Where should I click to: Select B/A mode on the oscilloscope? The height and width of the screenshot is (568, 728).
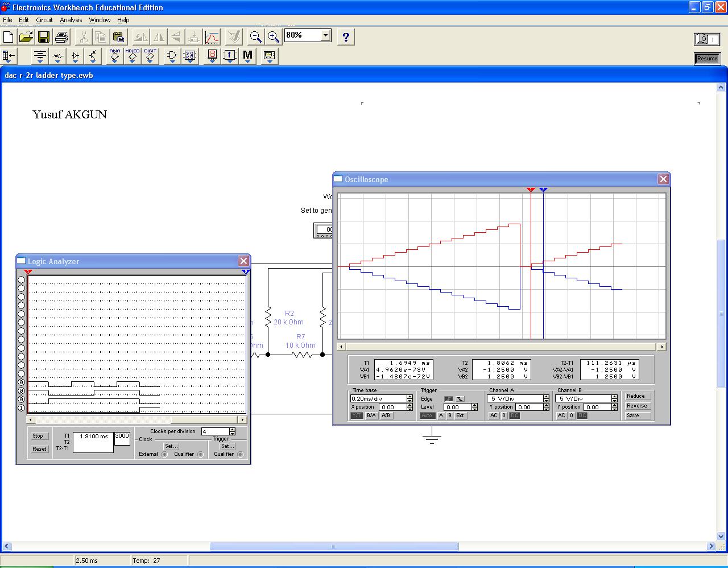point(371,415)
